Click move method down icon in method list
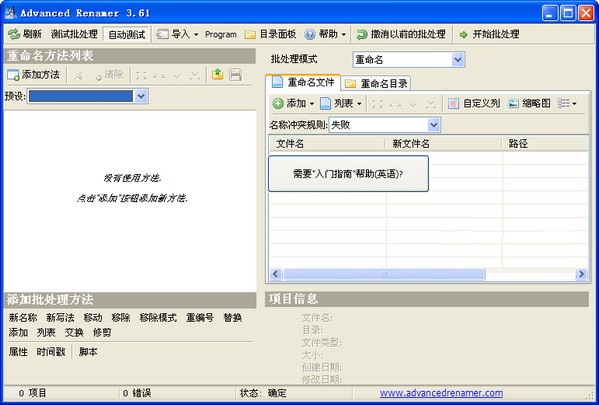Viewport: 599px width, 405px height. [177, 75]
